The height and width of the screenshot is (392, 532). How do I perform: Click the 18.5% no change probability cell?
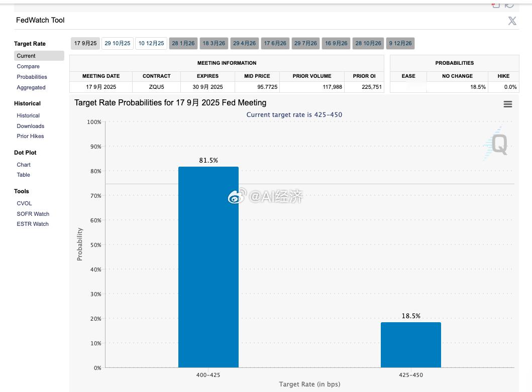457,87
